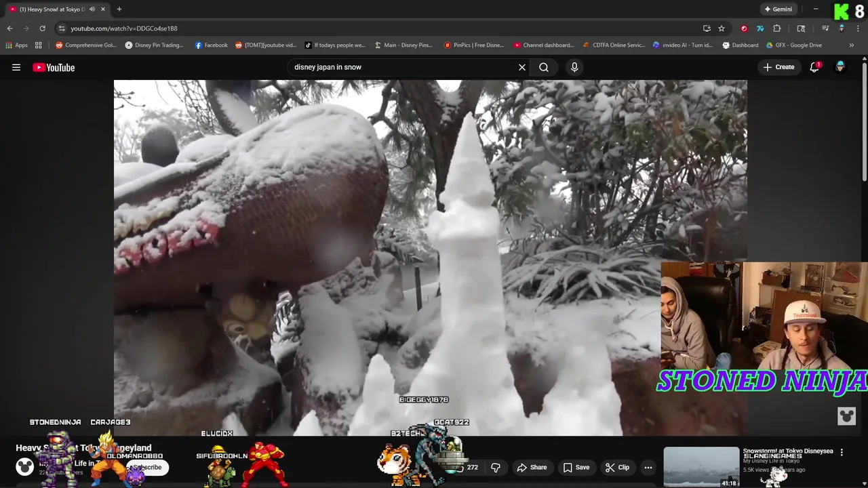Open YouTube notifications bell

(x=814, y=67)
